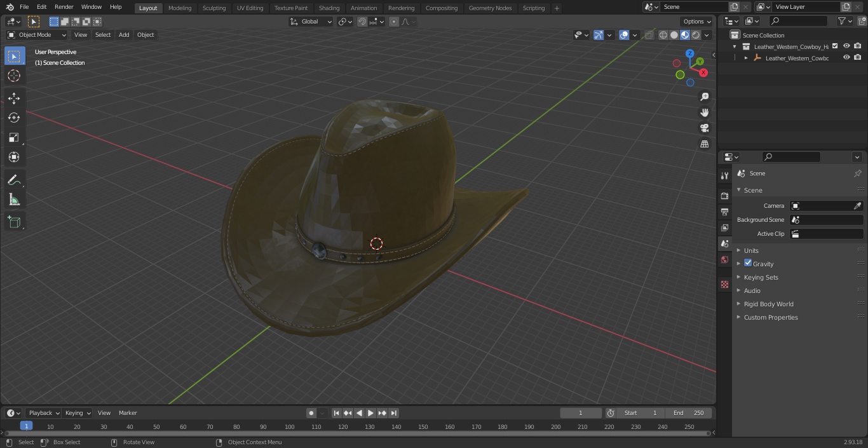This screenshot has height=448, width=868.
Task: Choose the Move tool
Action: click(14, 98)
